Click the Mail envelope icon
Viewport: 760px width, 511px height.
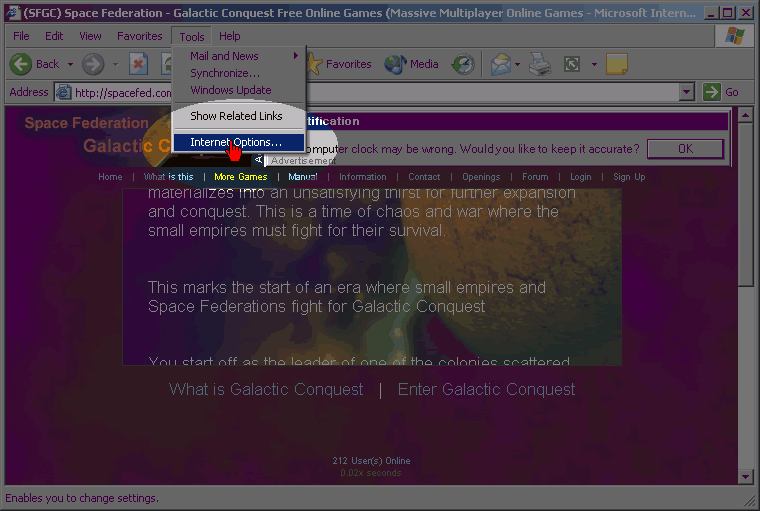click(500, 64)
